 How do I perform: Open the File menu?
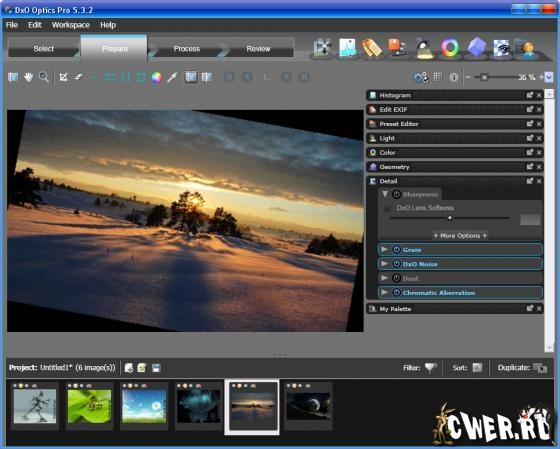12,25
